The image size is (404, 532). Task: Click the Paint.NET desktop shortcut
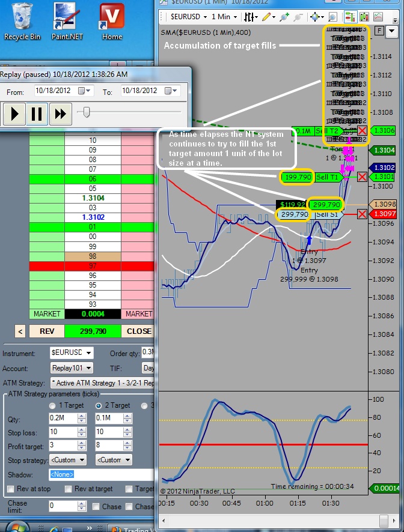[x=67, y=21]
